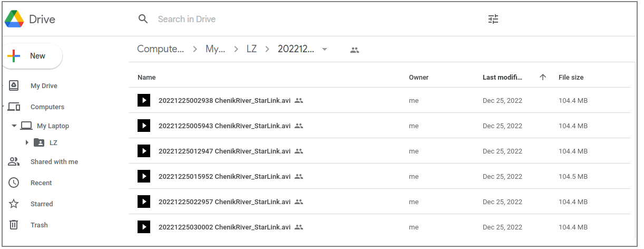
Task: Open the Recent files view
Action: coord(41,183)
